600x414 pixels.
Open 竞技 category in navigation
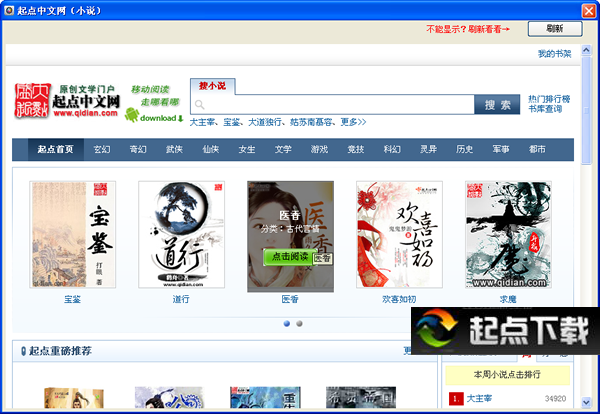tap(355, 149)
